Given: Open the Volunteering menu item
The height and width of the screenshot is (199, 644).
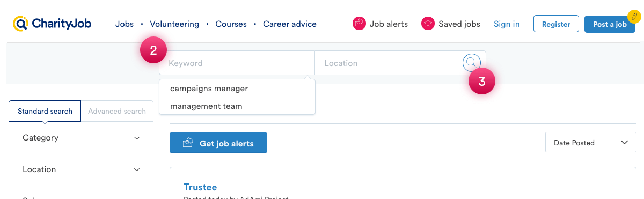Looking at the screenshot, I should (174, 24).
